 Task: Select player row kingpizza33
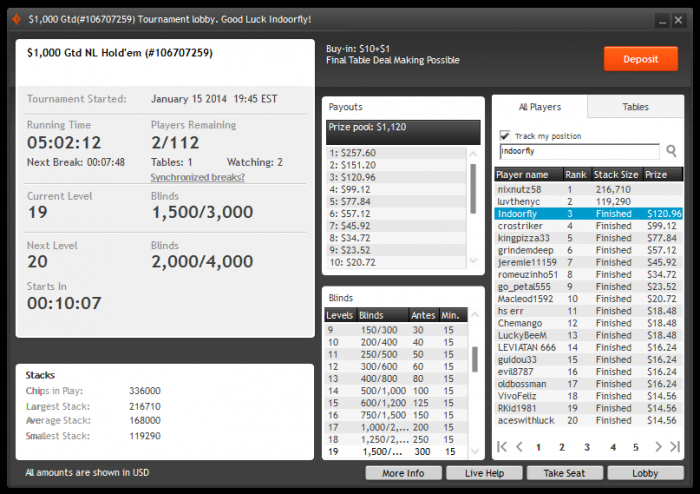[x=588, y=238]
